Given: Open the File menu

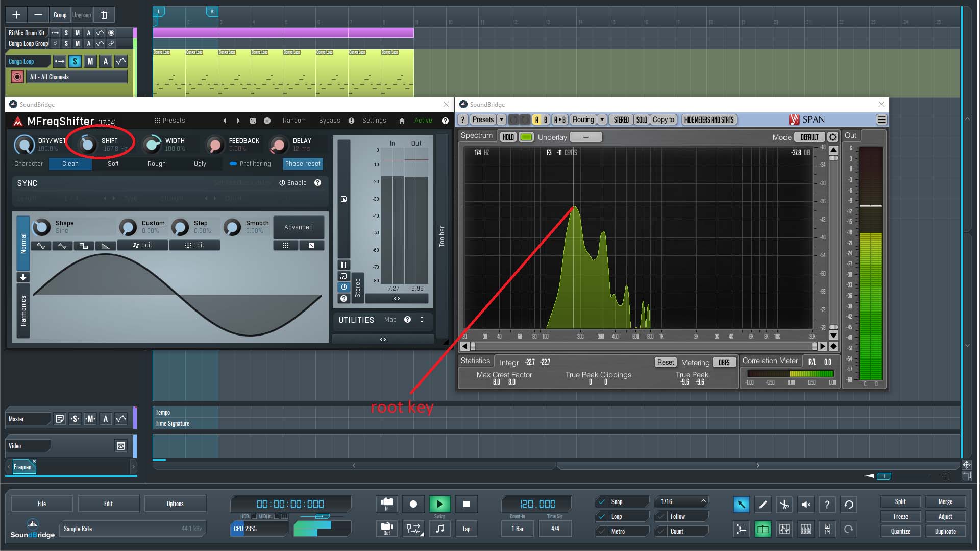Looking at the screenshot, I should (42, 504).
